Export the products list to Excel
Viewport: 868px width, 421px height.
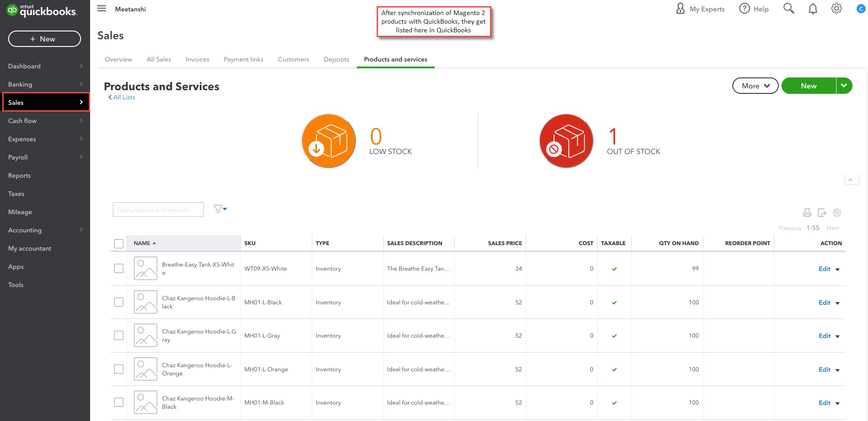(822, 213)
